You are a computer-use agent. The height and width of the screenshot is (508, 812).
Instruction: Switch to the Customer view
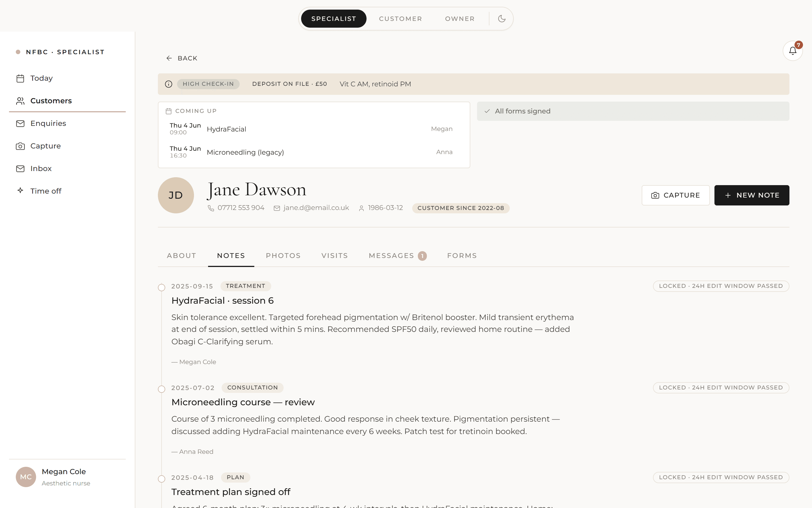point(401,18)
